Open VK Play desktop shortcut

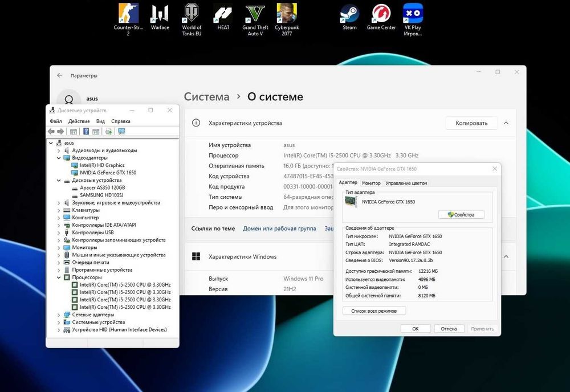(413, 19)
